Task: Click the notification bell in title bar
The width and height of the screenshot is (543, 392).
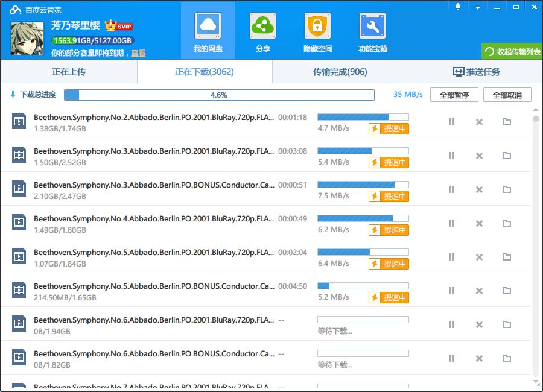Action: point(458,7)
